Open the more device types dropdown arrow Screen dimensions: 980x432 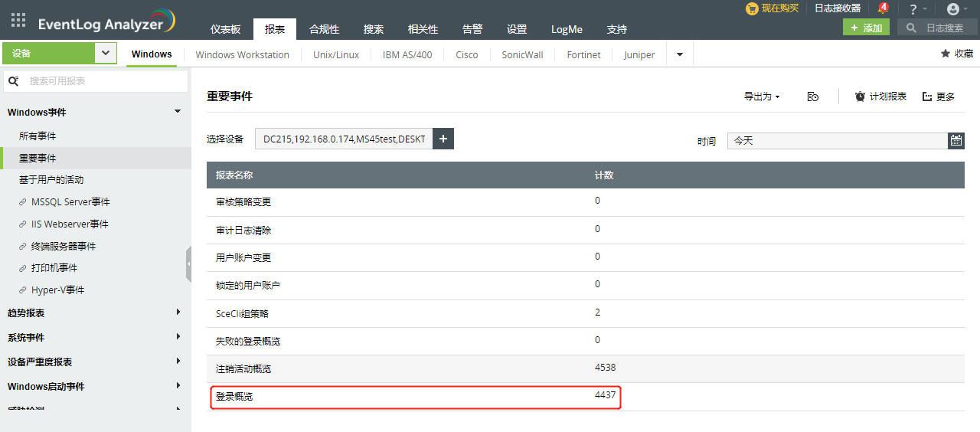[x=679, y=54]
